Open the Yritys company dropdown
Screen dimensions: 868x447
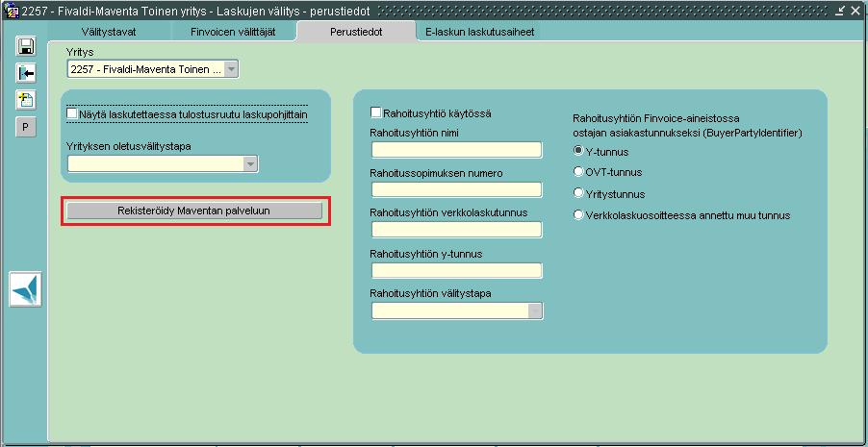[231, 69]
